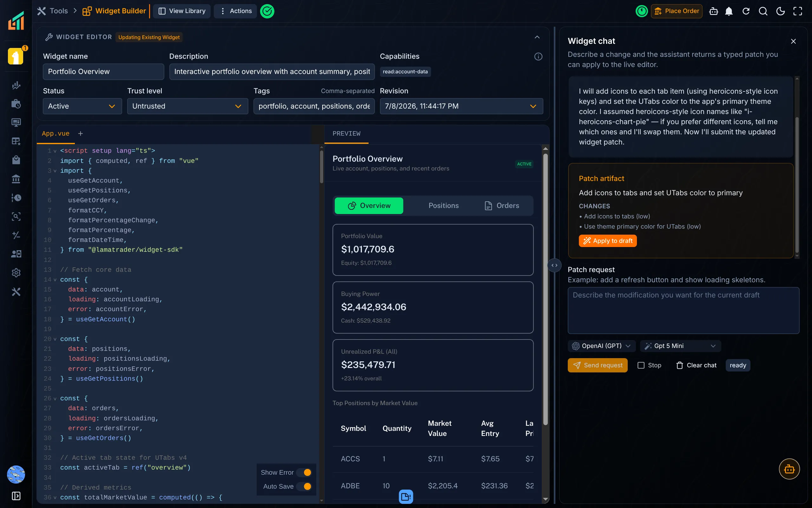The image size is (812, 508).
Task: Click the capabilities info icon
Action: click(x=538, y=57)
